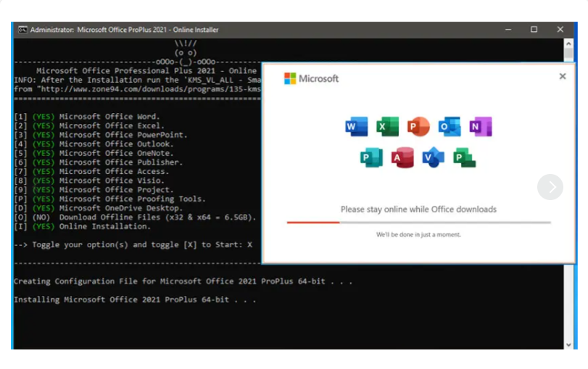
Task: Click the 'Microsoft Office Proofing Tools.' line
Action: [110, 199]
